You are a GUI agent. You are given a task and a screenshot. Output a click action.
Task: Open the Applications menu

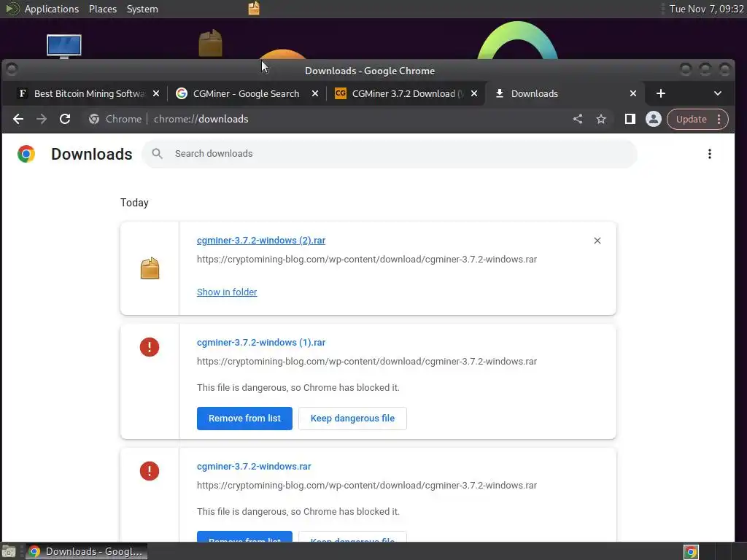point(52,9)
